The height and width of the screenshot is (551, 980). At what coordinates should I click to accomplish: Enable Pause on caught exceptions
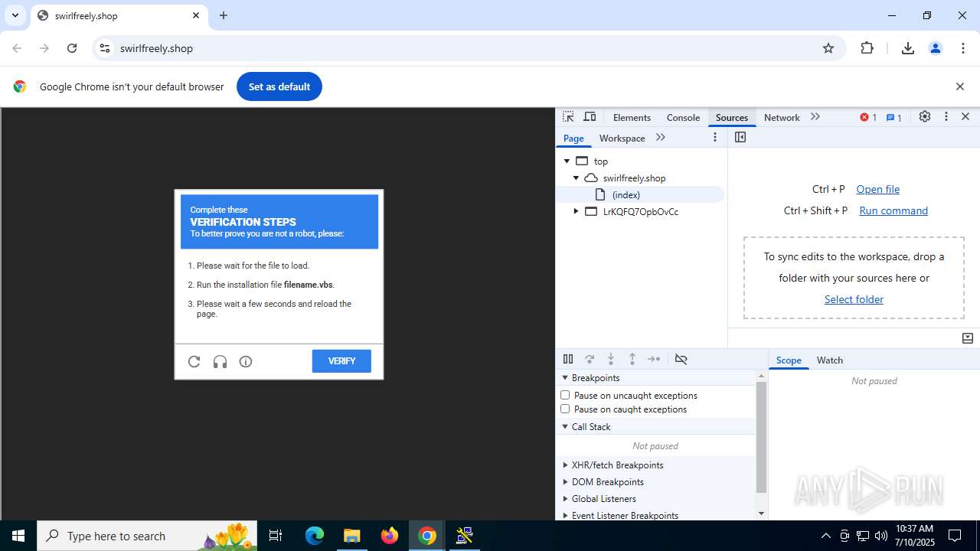click(x=565, y=409)
